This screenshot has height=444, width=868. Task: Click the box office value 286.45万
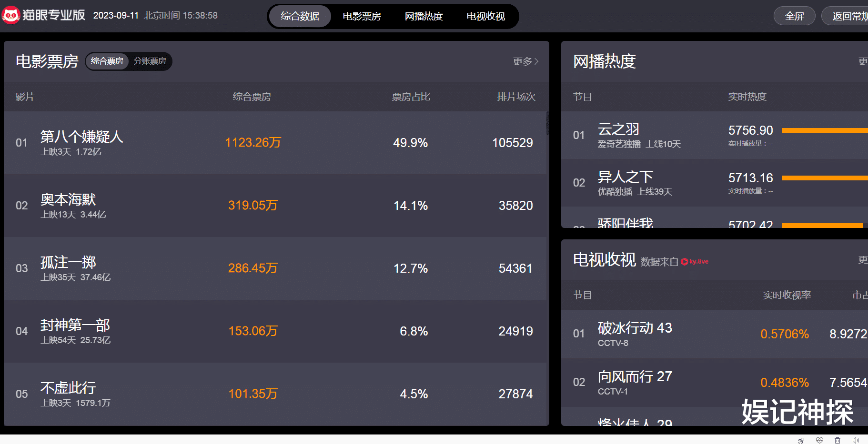pos(253,268)
